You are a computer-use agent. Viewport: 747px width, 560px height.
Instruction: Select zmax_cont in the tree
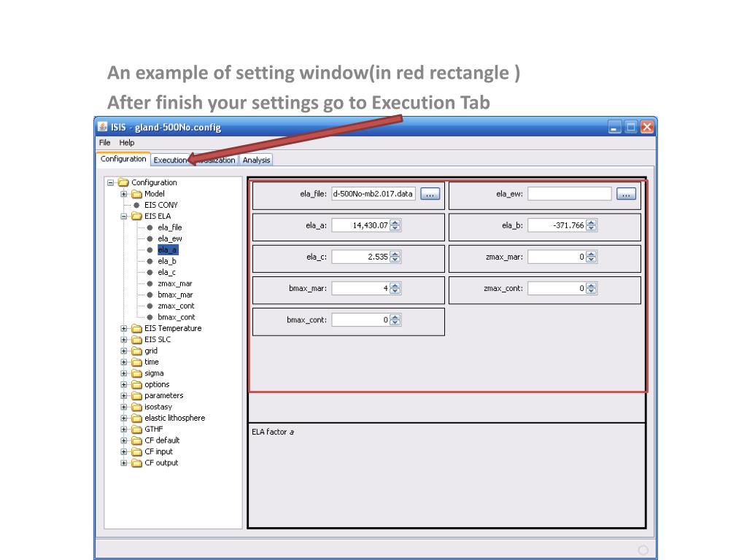(x=176, y=306)
